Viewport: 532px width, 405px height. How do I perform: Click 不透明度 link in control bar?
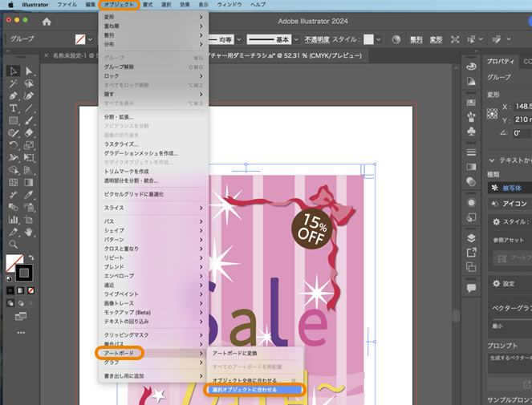tap(317, 39)
